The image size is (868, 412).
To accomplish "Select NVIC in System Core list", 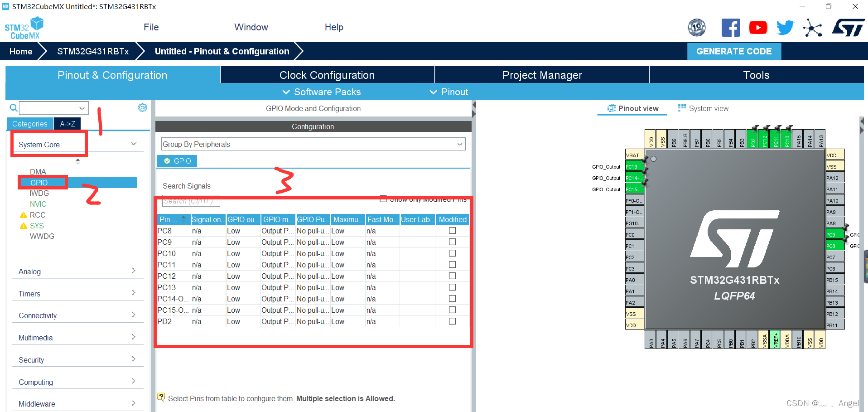I will pyautogui.click(x=38, y=204).
